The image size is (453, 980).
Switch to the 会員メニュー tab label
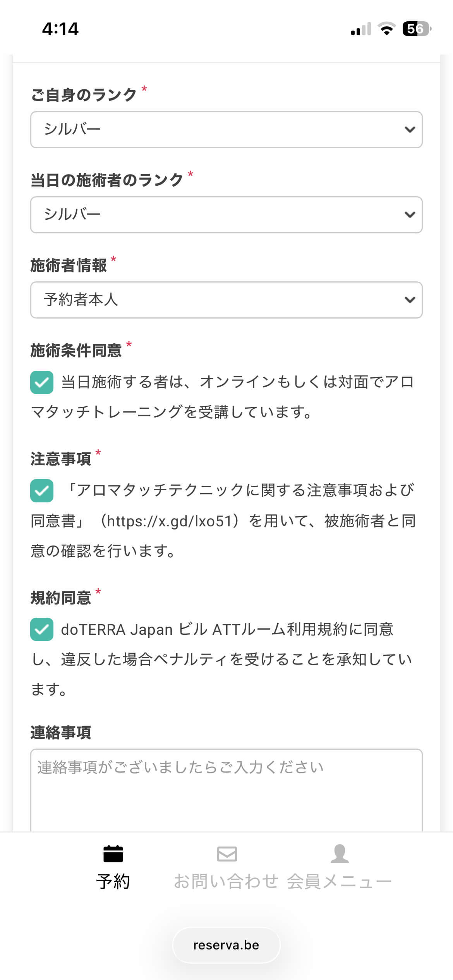[339, 882]
